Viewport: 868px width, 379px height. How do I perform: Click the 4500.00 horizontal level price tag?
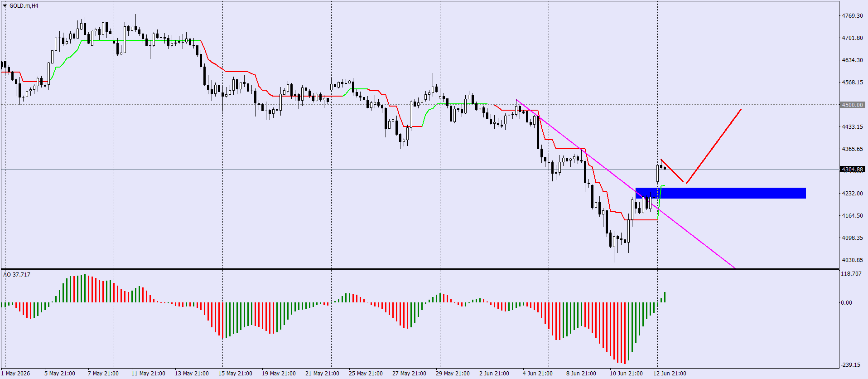coord(853,105)
